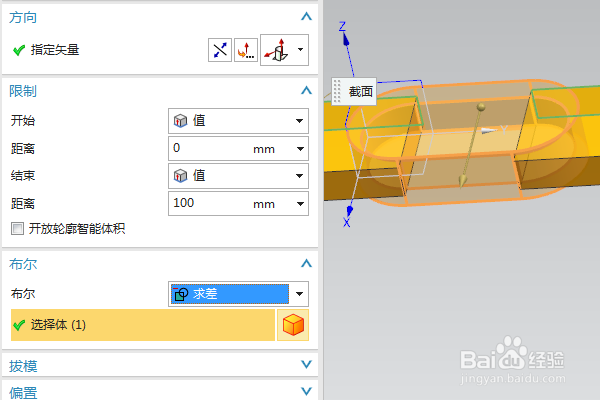600x400 pixels.
Task: Open the 布尔 求差 dropdown
Action: click(x=238, y=294)
